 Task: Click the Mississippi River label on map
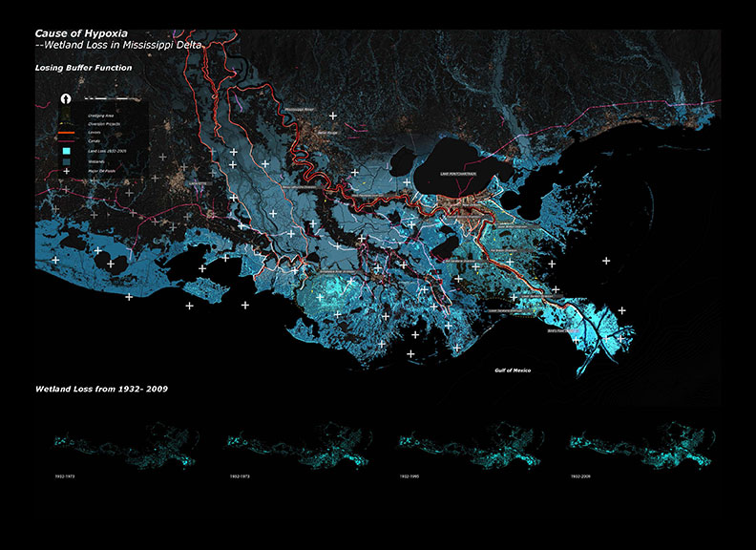coord(299,110)
